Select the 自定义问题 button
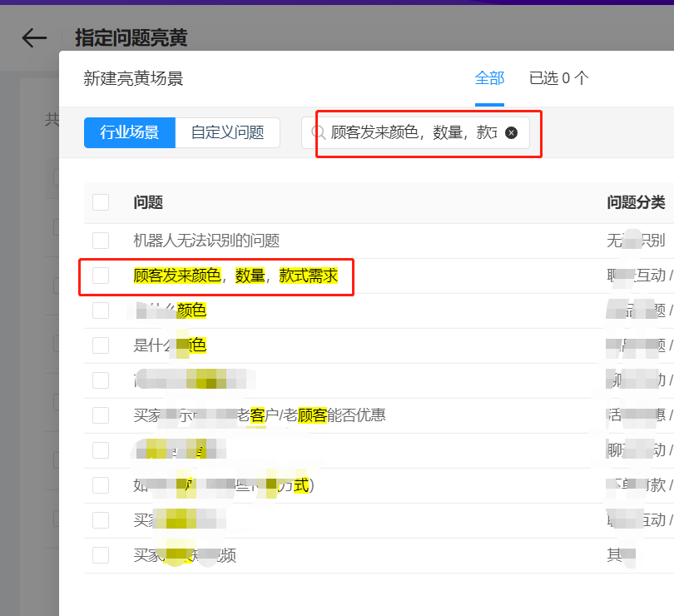 coord(227,132)
